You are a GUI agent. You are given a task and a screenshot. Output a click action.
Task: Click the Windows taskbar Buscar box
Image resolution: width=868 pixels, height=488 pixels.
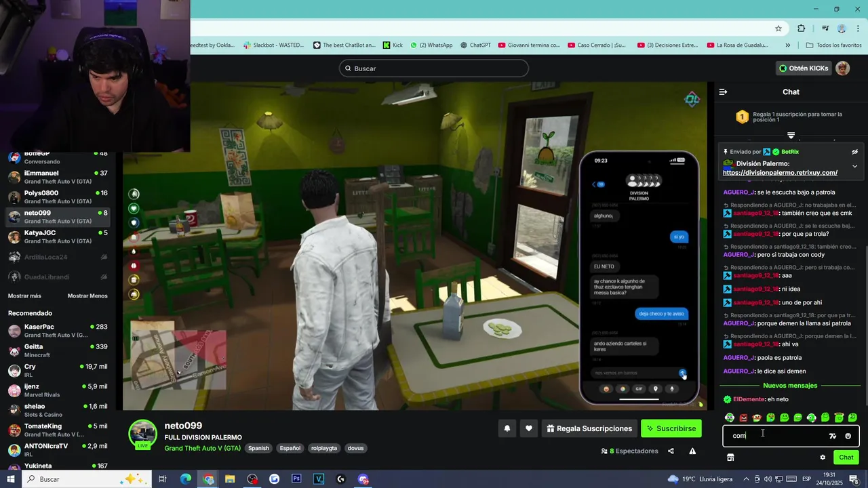point(85,479)
